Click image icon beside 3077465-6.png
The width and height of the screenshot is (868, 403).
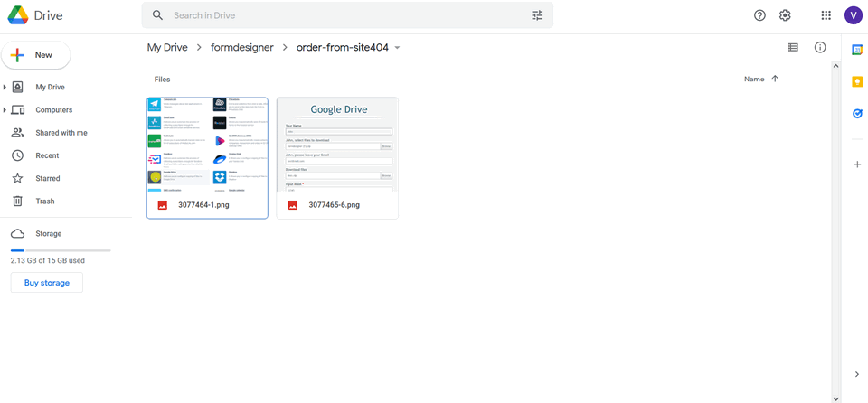pos(293,205)
